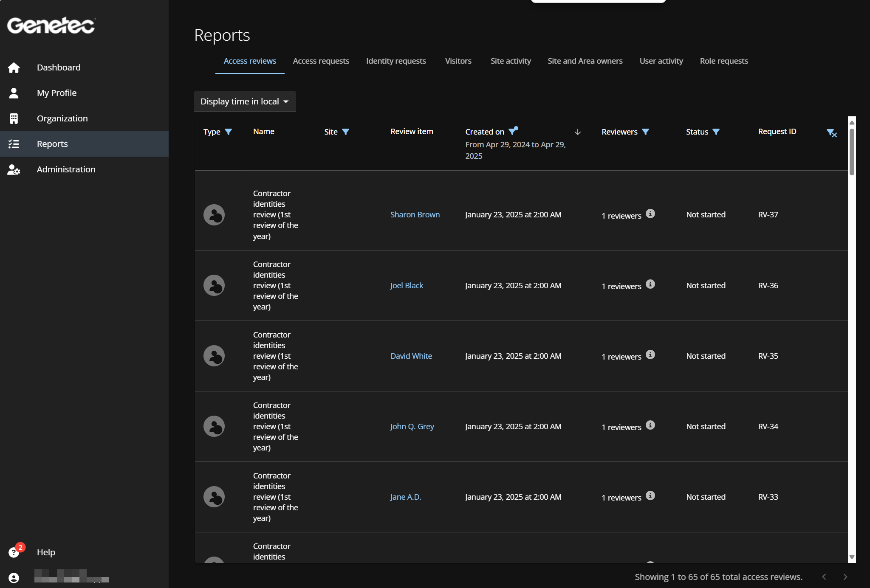Open Administration in the sidebar

[x=66, y=169]
